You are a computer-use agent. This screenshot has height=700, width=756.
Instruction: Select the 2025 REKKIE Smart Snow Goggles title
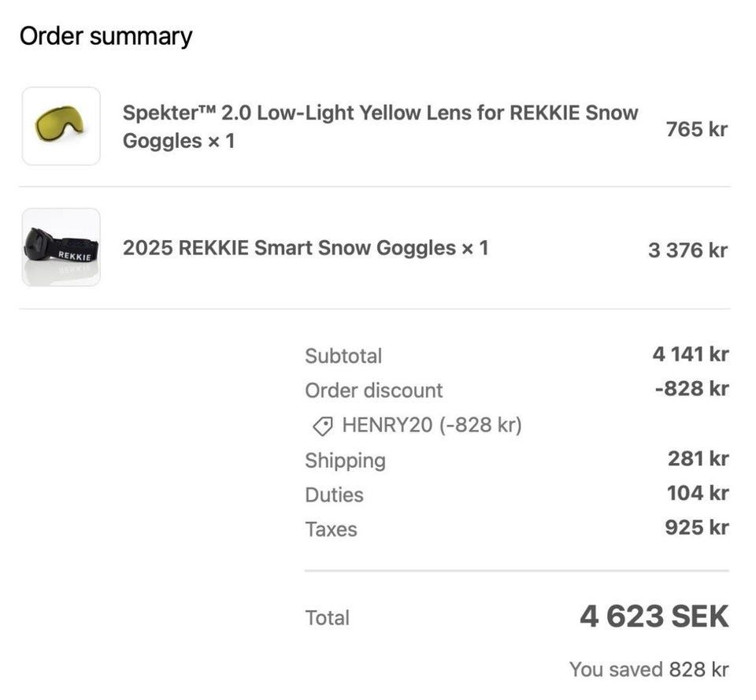point(306,248)
